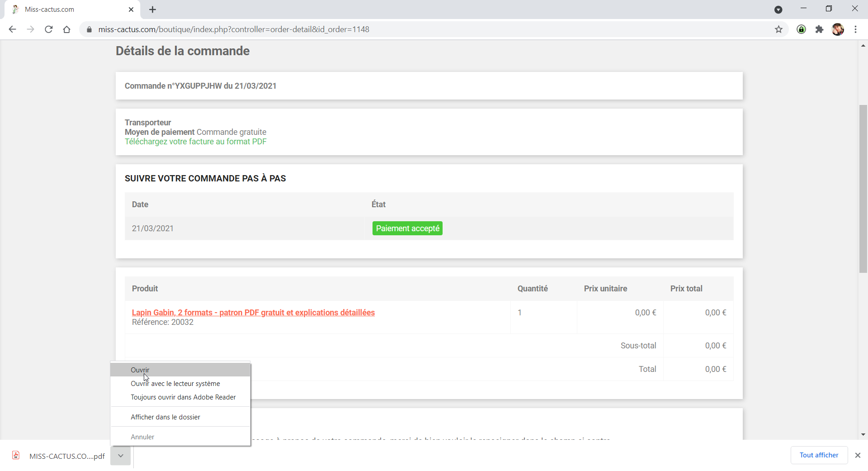Viewport: 868px width, 471px height.
Task: Bookmark this page with the star icon
Action: [x=778, y=29]
